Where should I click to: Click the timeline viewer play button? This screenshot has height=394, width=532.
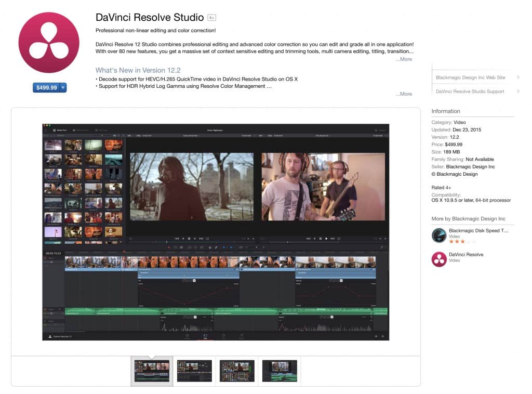click(x=326, y=239)
